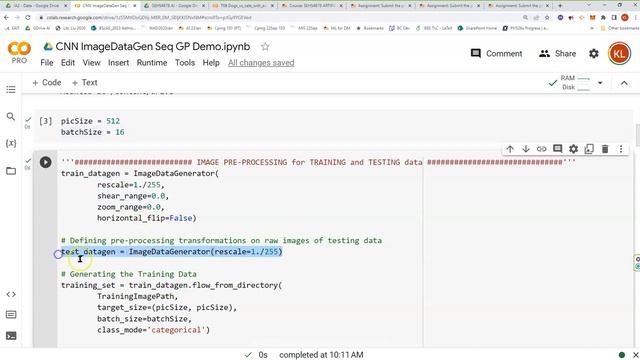Viewport: 640px width, 360px height.
Task: Delete the selected cell
Action: tap(605, 149)
